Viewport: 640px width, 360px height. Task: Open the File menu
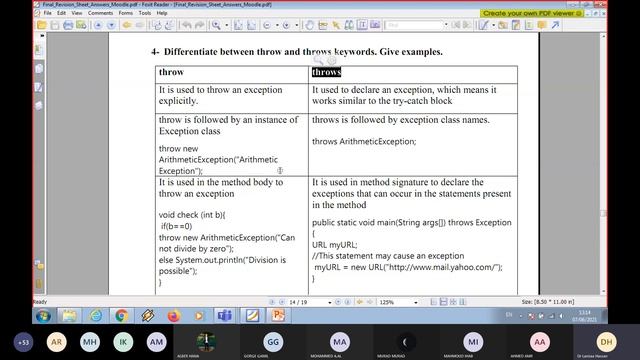tap(48, 13)
